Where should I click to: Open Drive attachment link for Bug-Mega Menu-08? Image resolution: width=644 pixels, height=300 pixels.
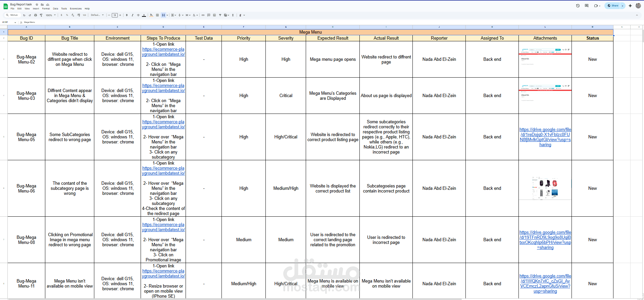click(x=545, y=240)
